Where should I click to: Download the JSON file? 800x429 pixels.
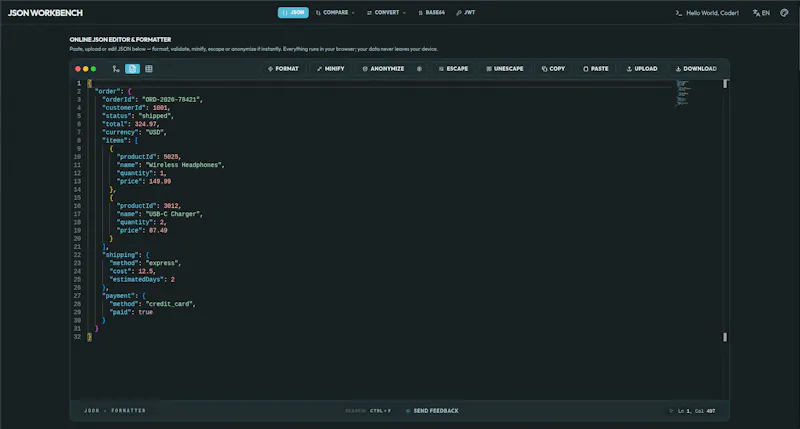(696, 68)
